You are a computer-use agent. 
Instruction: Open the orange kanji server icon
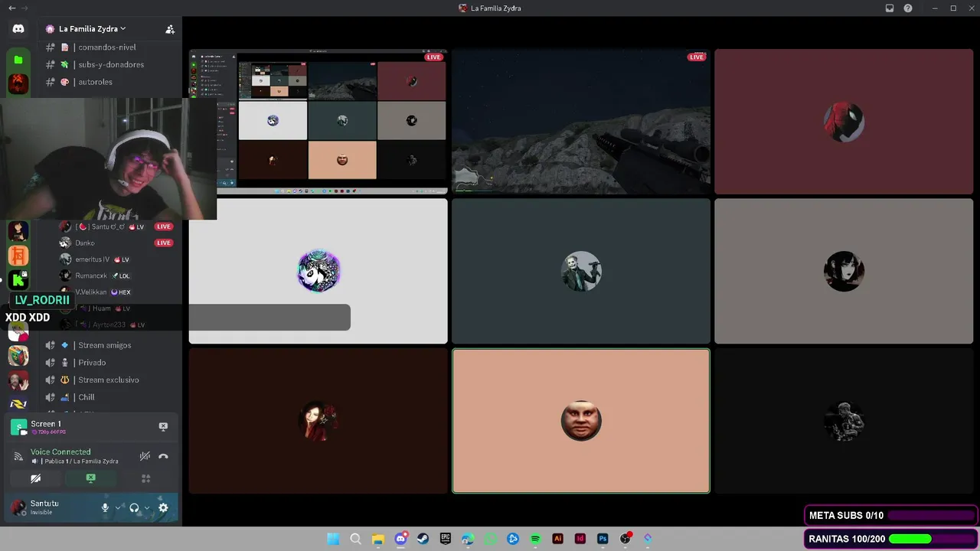click(18, 256)
